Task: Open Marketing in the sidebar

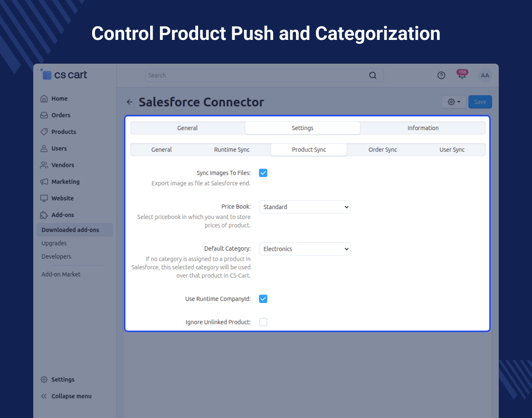Action: (65, 181)
